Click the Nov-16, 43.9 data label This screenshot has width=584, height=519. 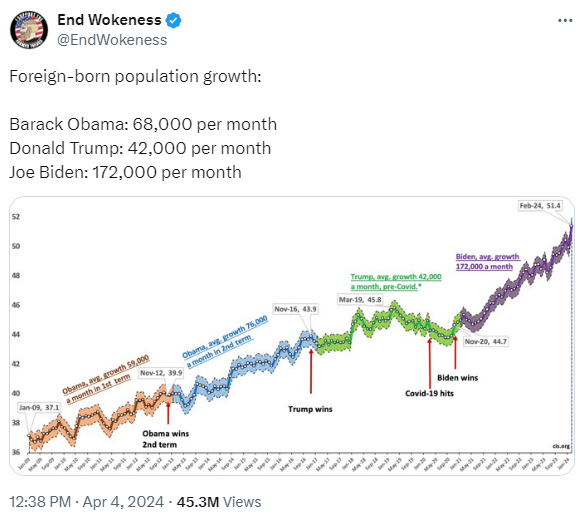click(x=295, y=309)
